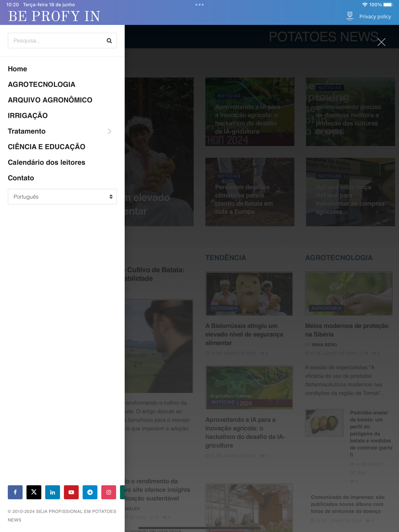Open the Facebook social icon

(15, 492)
